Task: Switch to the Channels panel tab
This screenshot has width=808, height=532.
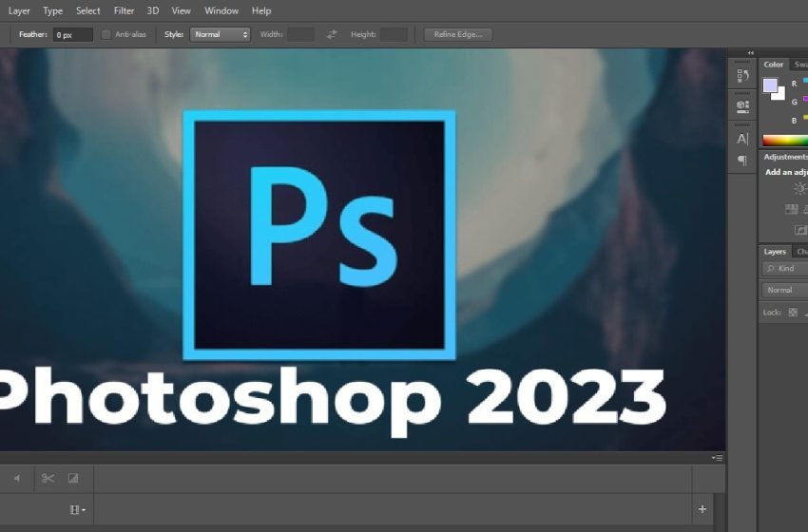Action: (802, 252)
